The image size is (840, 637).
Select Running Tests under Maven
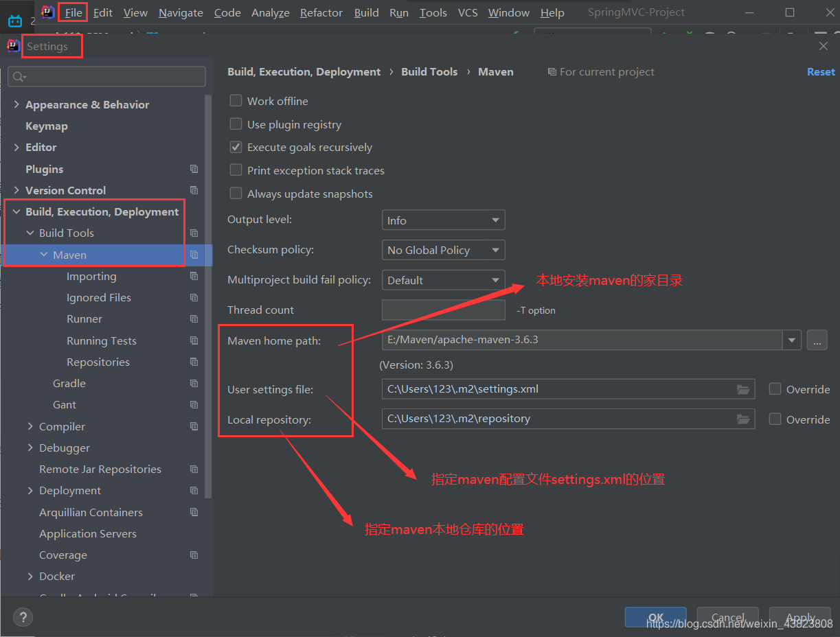pos(102,340)
